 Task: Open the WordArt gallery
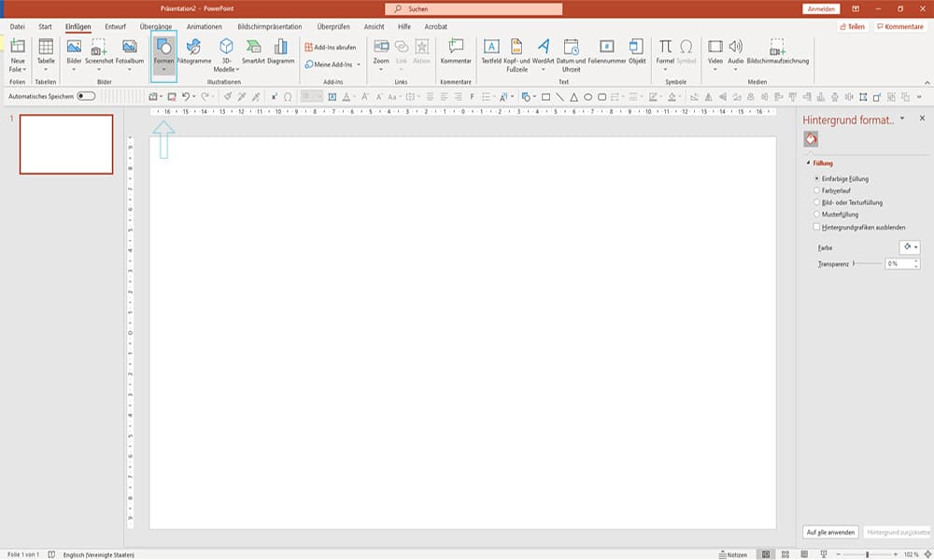coord(544,55)
